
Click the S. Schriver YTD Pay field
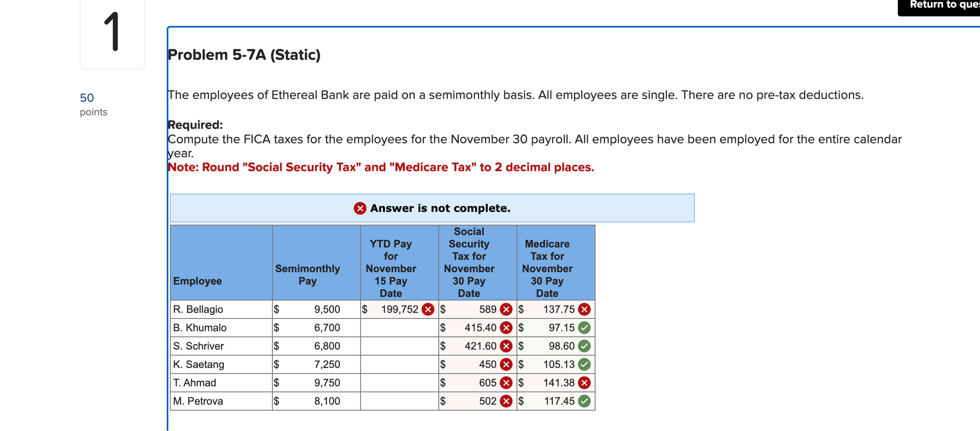click(399, 346)
